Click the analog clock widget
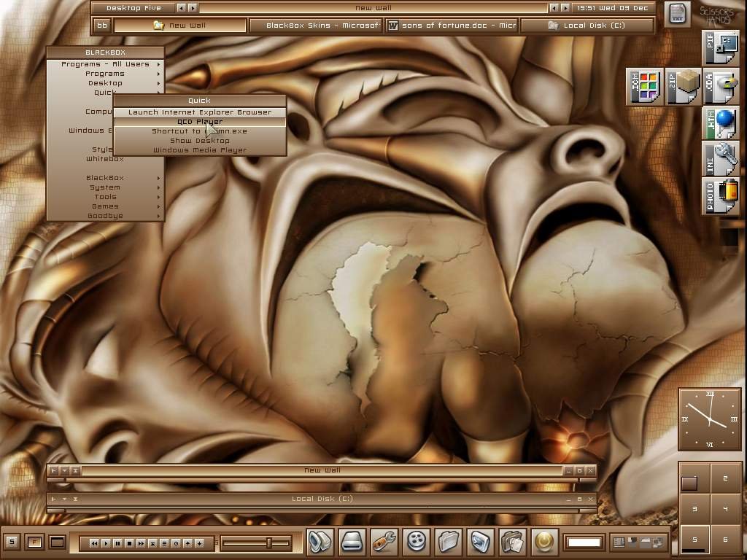 710,419
